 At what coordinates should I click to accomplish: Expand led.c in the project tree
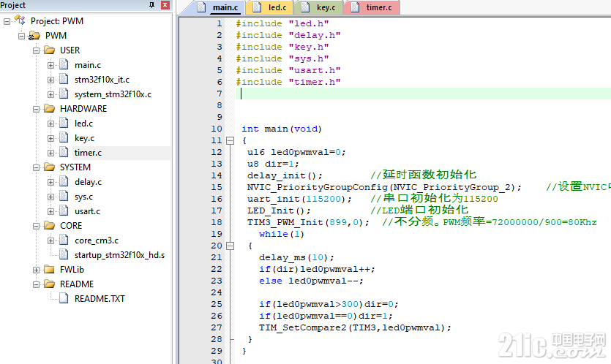[x=50, y=124]
